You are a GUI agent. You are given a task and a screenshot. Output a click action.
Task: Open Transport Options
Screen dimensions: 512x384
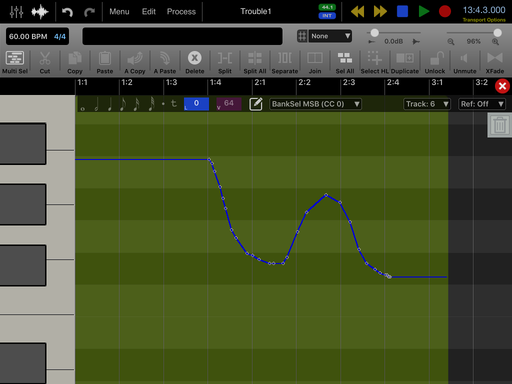point(484,20)
